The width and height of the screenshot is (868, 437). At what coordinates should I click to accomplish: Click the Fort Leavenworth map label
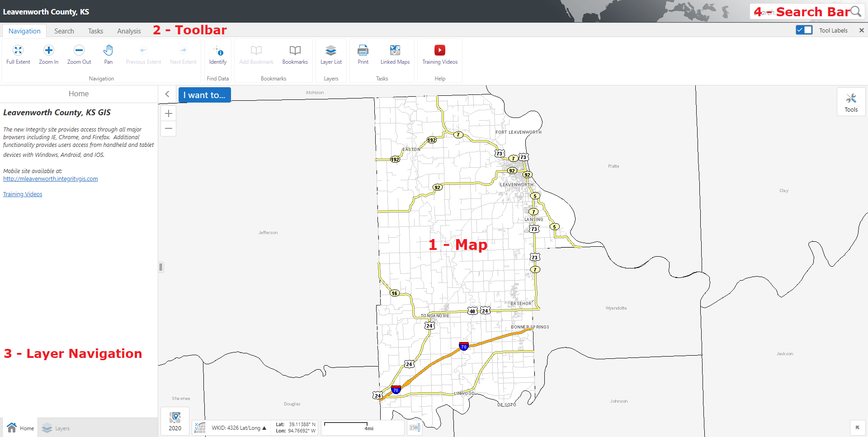518,132
